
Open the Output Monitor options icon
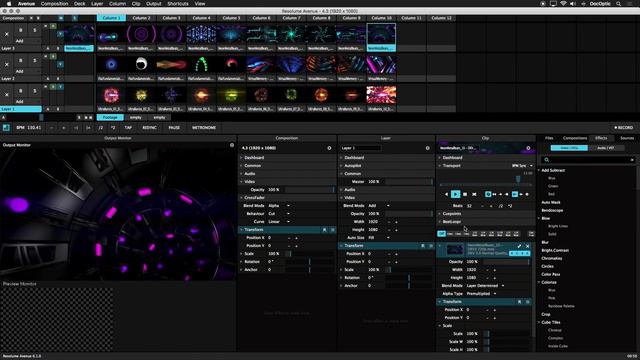pos(232,145)
